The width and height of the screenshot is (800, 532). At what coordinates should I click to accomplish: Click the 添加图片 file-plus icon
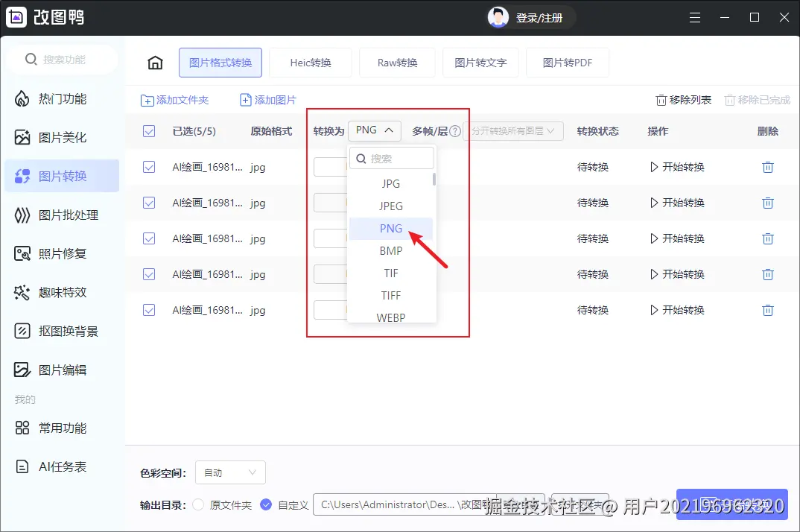[x=245, y=100]
